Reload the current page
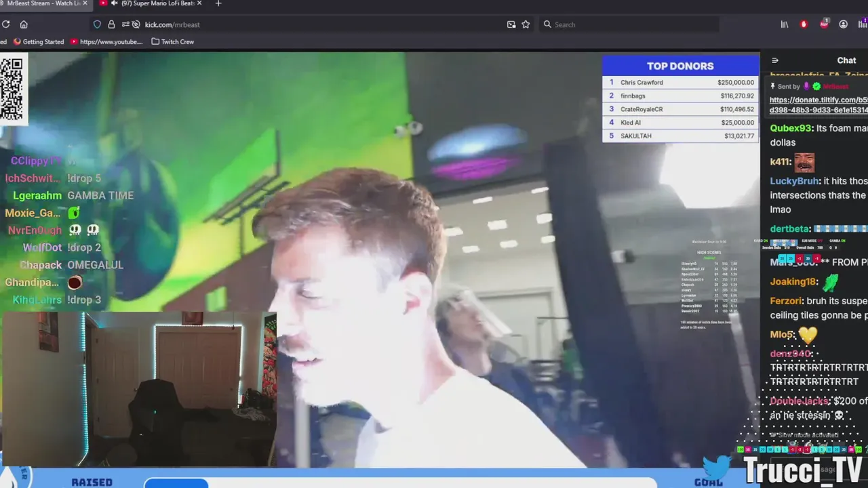Viewport: 868px width, 488px height. [5, 24]
